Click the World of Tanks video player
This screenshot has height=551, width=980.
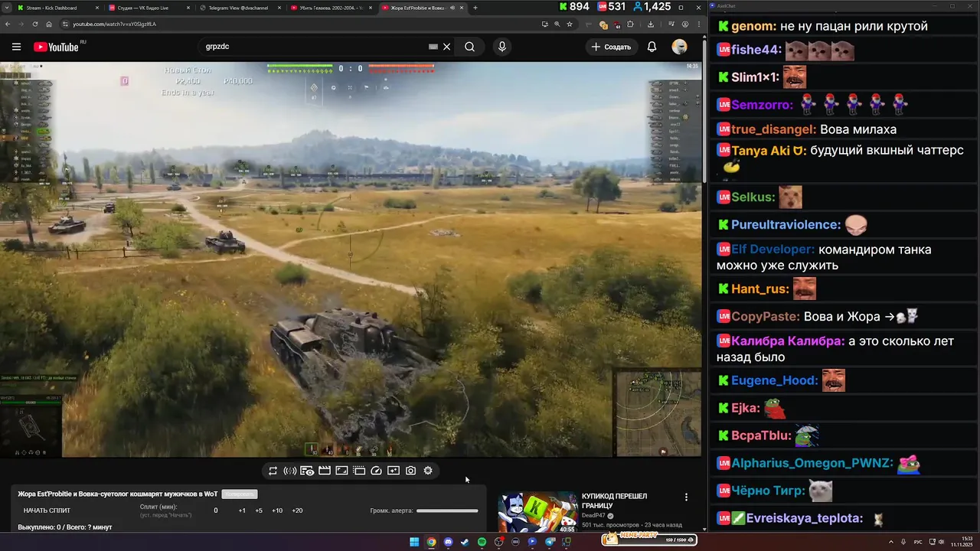tap(351, 259)
